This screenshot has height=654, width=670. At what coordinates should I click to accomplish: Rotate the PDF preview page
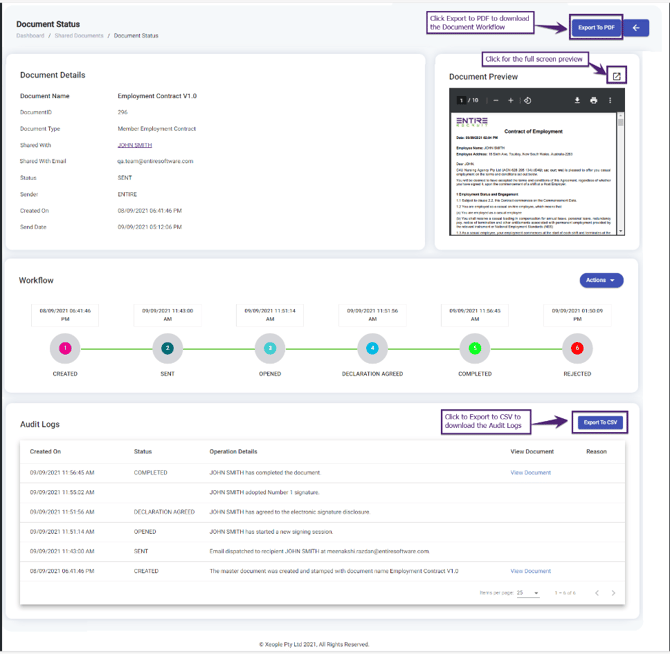click(x=528, y=101)
